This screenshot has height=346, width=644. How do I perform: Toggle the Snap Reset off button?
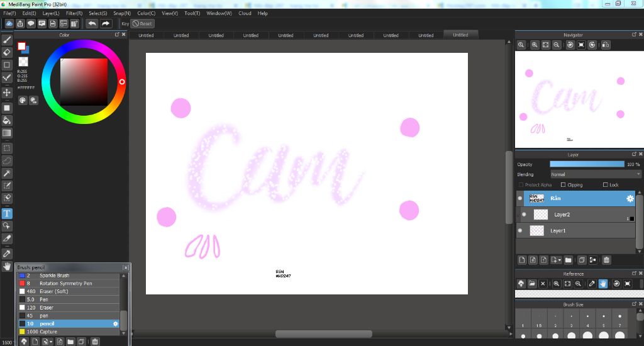[x=143, y=24]
